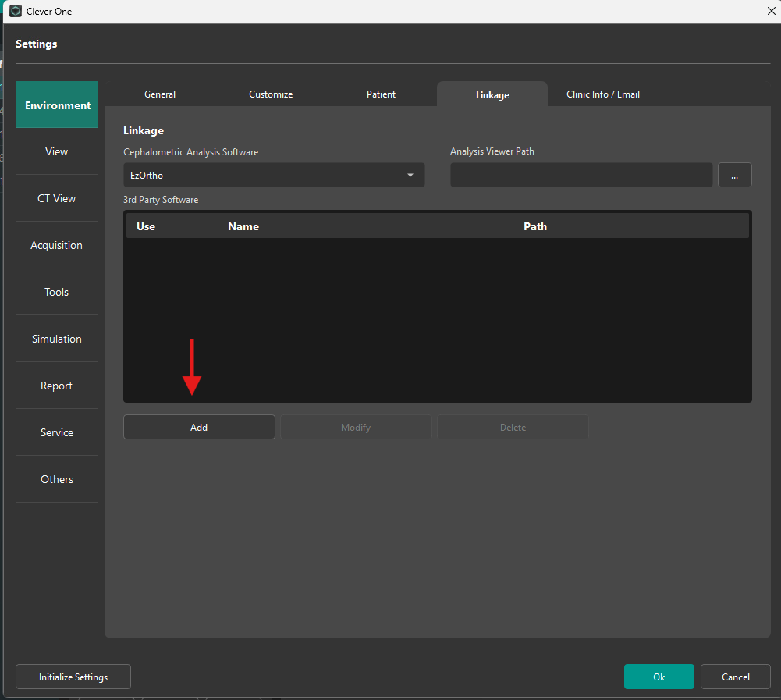781x700 pixels.
Task: Add a 3rd party software entry
Action: click(199, 427)
